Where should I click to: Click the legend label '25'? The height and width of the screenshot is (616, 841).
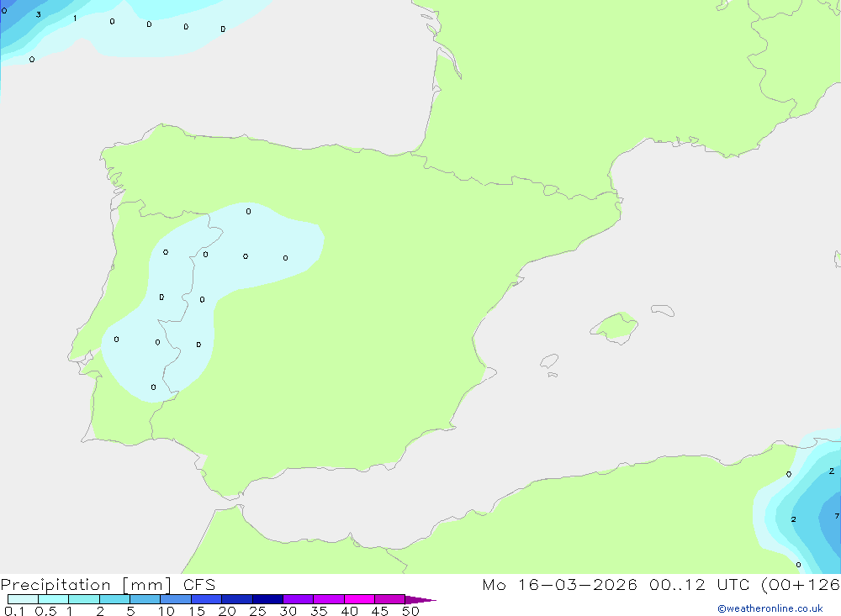257,611
